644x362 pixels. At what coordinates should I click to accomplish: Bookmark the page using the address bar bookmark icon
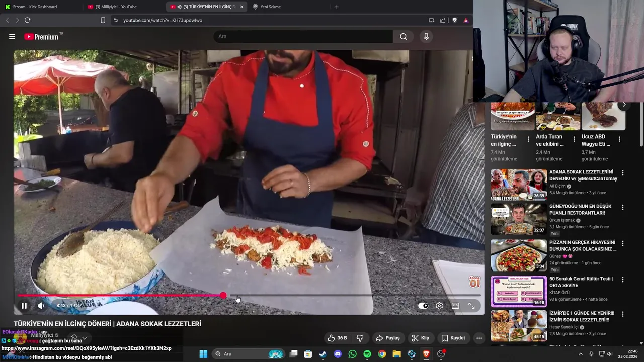click(103, 20)
